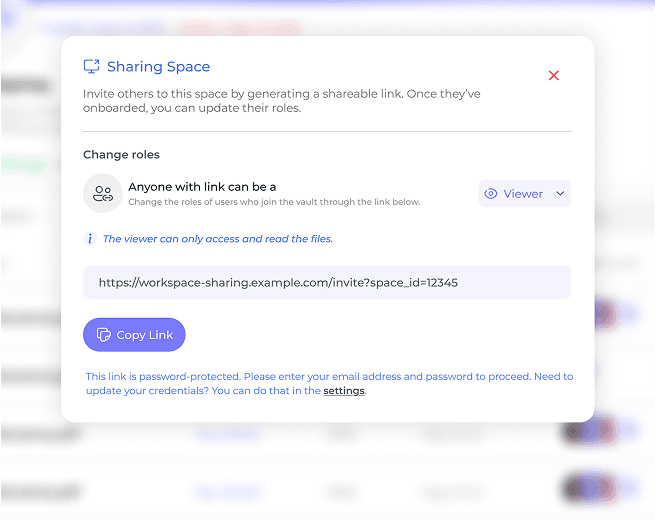Click "Anyone with link can be a" label
The width and height of the screenshot is (655, 520).
coord(202,187)
